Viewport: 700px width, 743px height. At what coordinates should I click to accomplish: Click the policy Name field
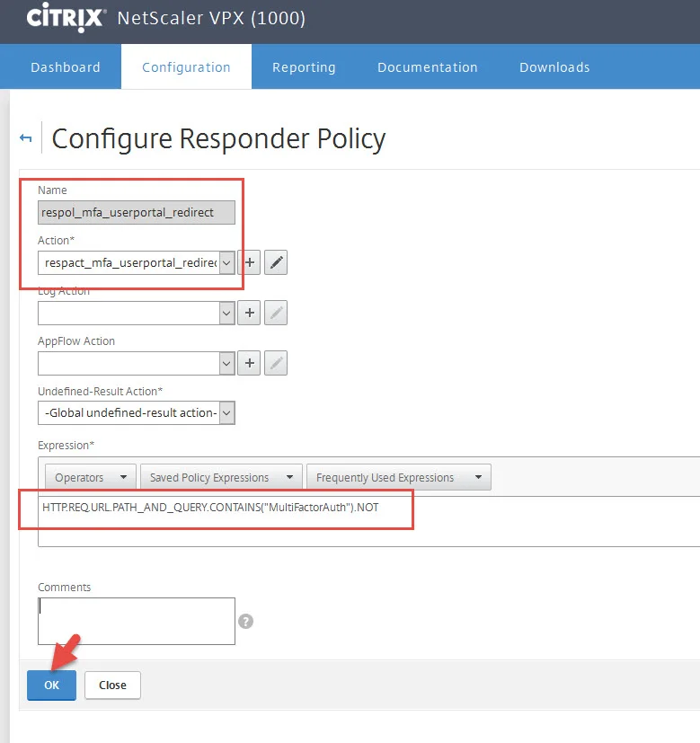[137, 212]
